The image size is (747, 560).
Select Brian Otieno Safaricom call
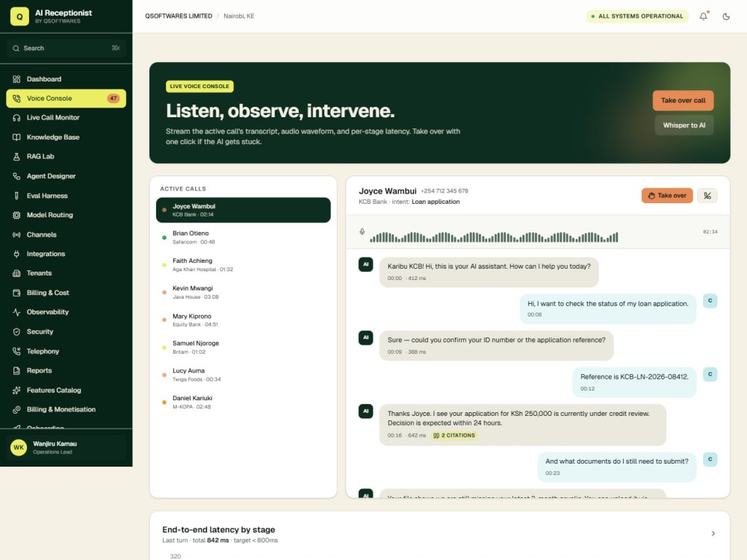(x=244, y=237)
